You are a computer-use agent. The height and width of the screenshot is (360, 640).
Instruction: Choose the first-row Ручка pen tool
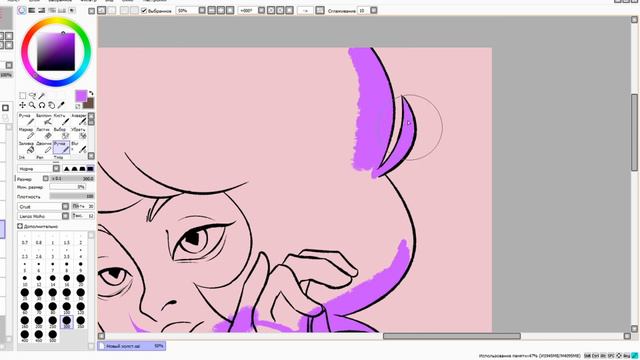click(x=27, y=120)
